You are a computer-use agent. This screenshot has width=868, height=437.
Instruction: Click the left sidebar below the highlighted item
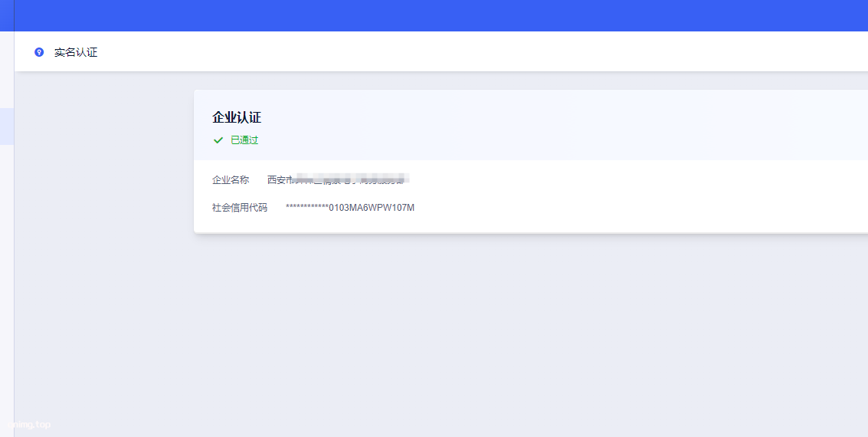click(x=7, y=268)
